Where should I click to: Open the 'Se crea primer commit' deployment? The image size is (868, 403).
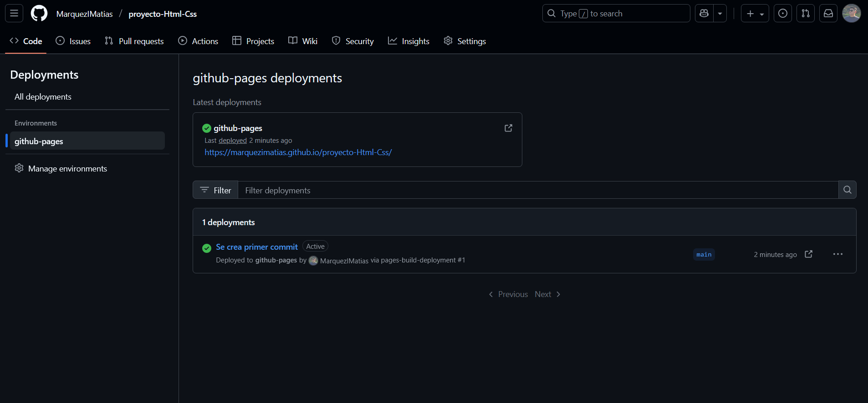pyautogui.click(x=257, y=247)
